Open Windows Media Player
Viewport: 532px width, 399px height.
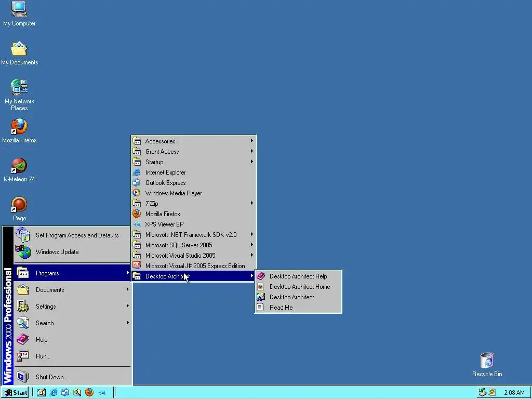coord(193,193)
